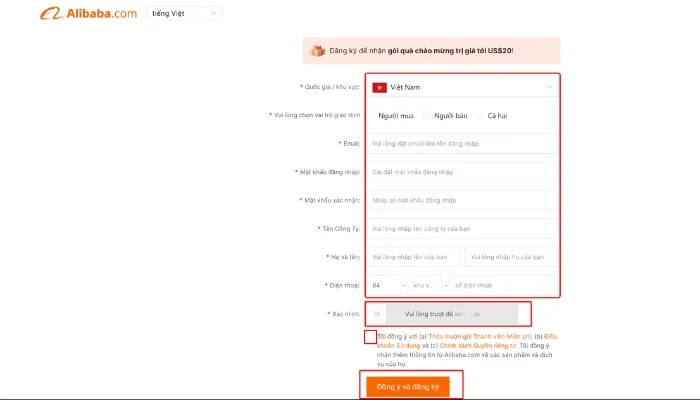This screenshot has height=400, width=700.
Task: Click the phone area code field
Action: coord(425,285)
